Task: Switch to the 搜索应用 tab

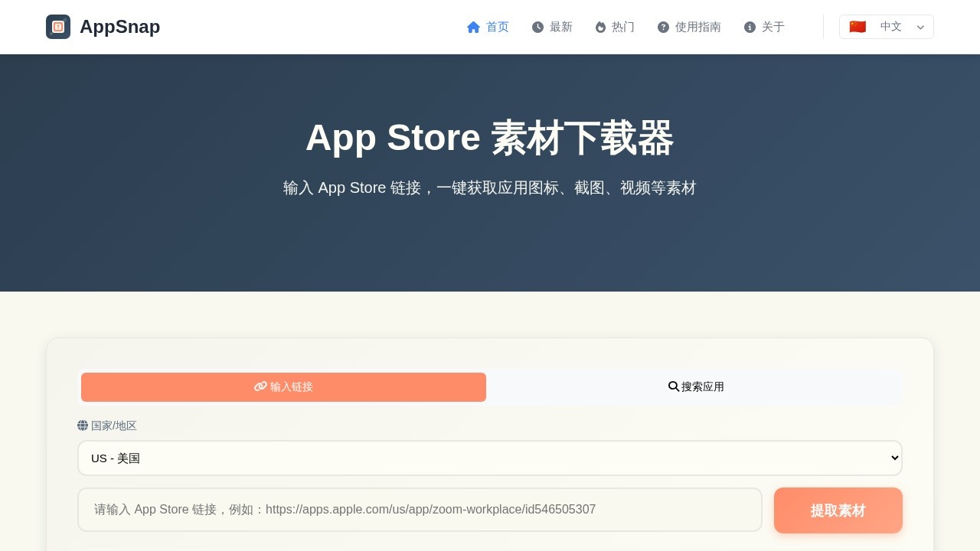Action: 696,387
